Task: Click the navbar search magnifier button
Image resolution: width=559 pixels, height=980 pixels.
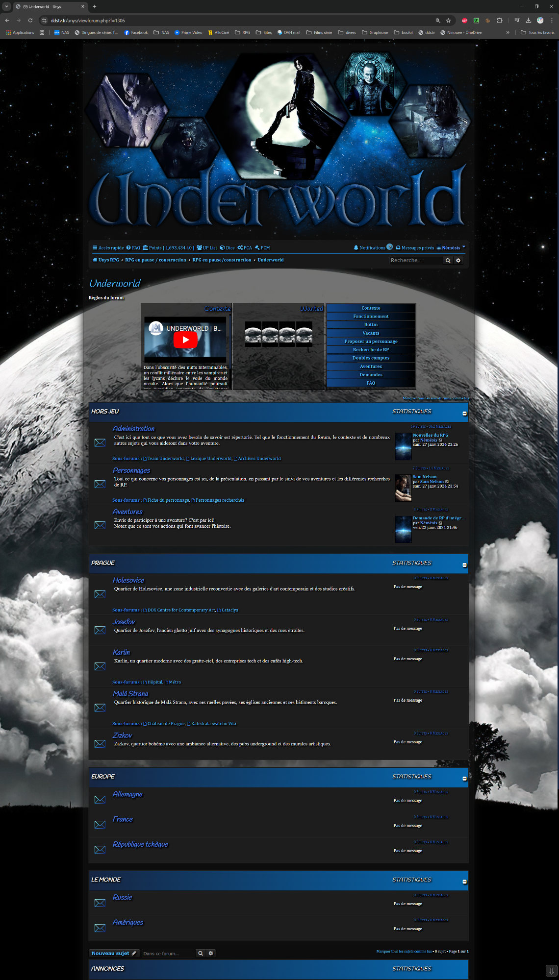Action: (448, 261)
